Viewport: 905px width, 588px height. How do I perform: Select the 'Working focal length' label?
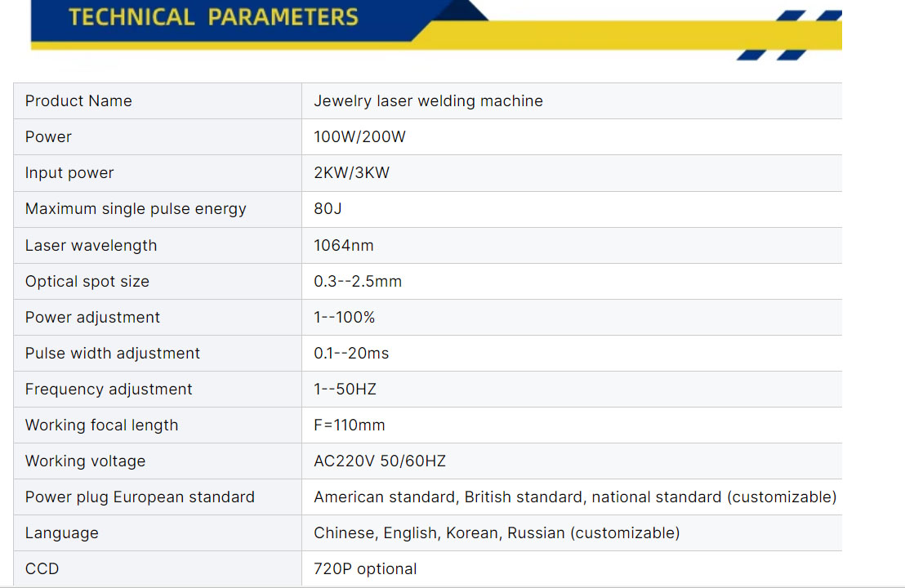pyautogui.click(x=101, y=425)
